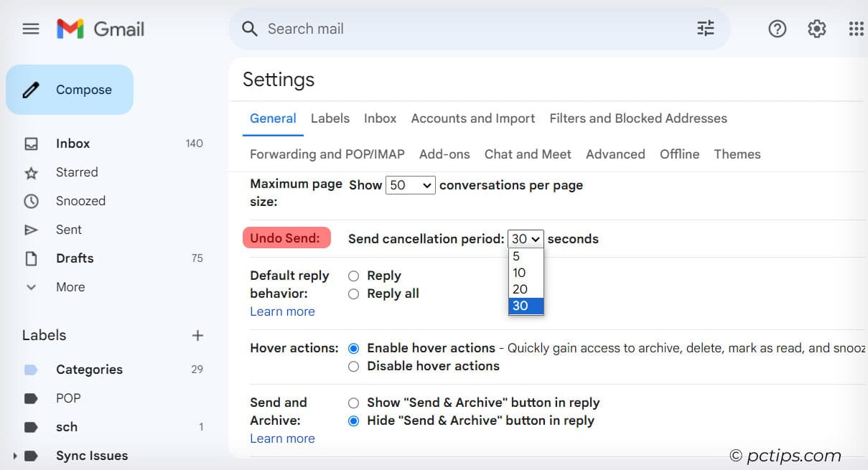The width and height of the screenshot is (868, 470).
Task: Click the Settings gear icon
Action: click(x=816, y=29)
